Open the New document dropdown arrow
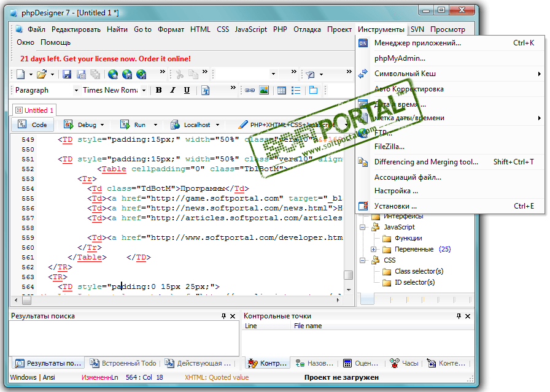The width and height of the screenshot is (550, 392). coord(31,74)
